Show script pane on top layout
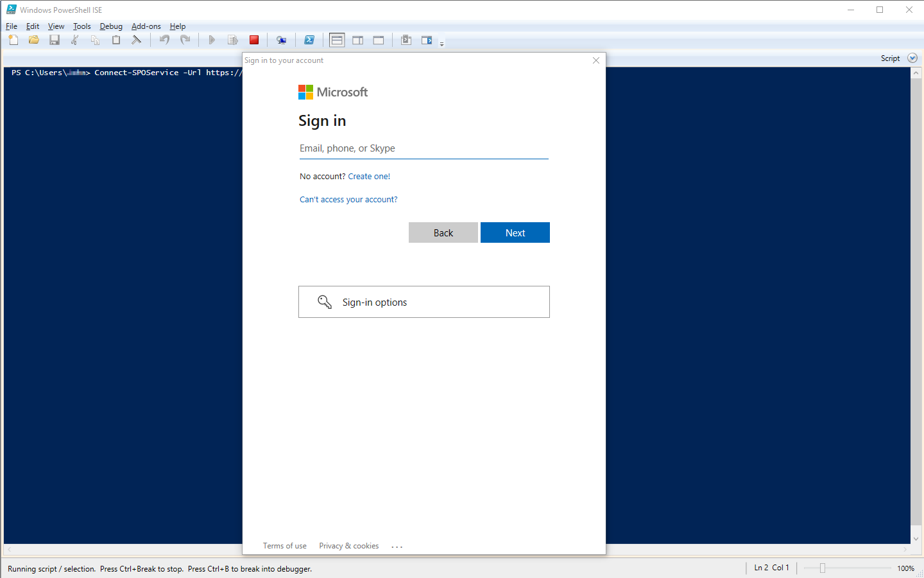 click(337, 40)
